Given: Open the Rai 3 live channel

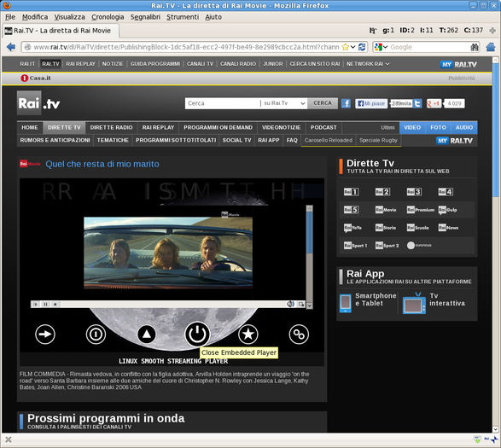Looking at the screenshot, I should [x=414, y=192].
